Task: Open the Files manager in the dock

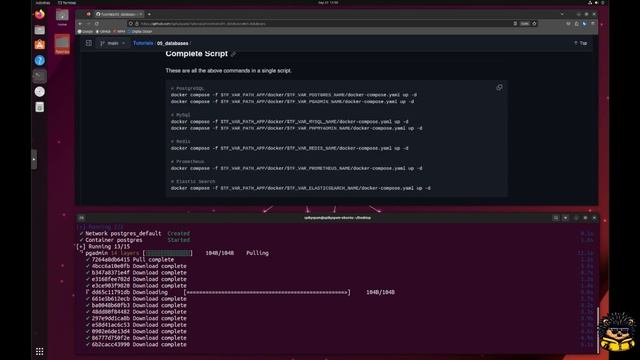Action: [x=40, y=30]
